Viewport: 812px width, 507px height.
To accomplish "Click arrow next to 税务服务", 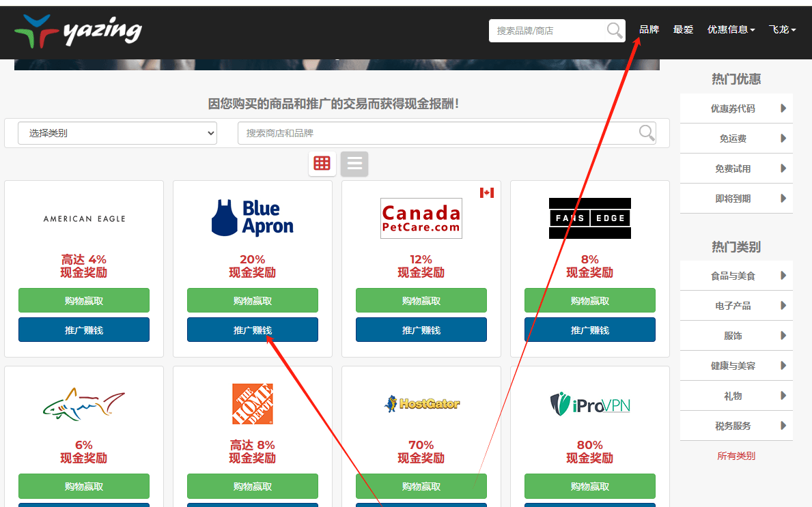I will [783, 425].
